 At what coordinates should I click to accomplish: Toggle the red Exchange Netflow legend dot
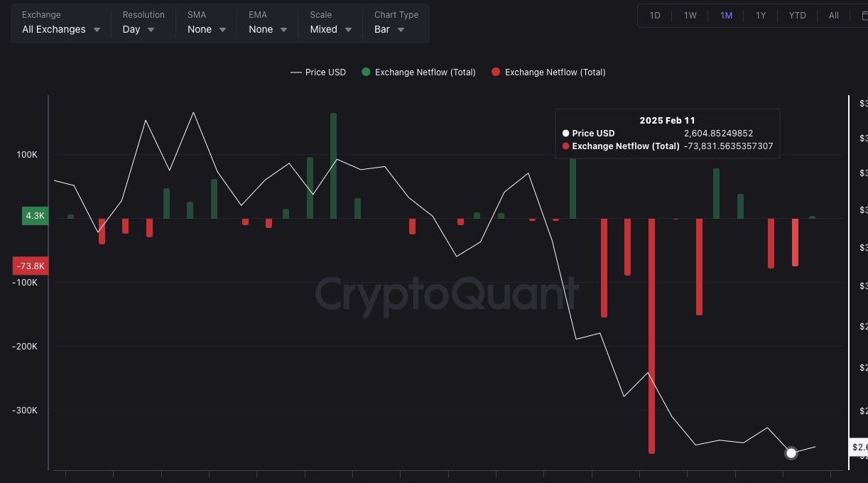pos(496,72)
